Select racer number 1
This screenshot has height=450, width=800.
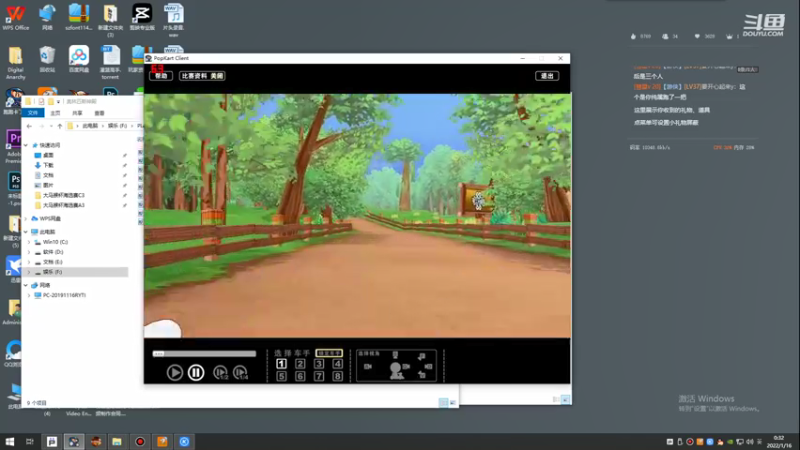click(281, 364)
